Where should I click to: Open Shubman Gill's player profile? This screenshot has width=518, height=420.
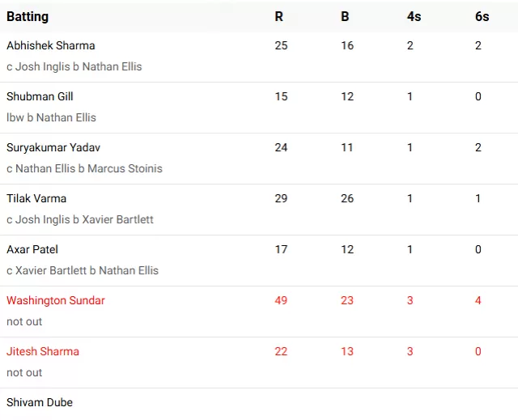[40, 96]
